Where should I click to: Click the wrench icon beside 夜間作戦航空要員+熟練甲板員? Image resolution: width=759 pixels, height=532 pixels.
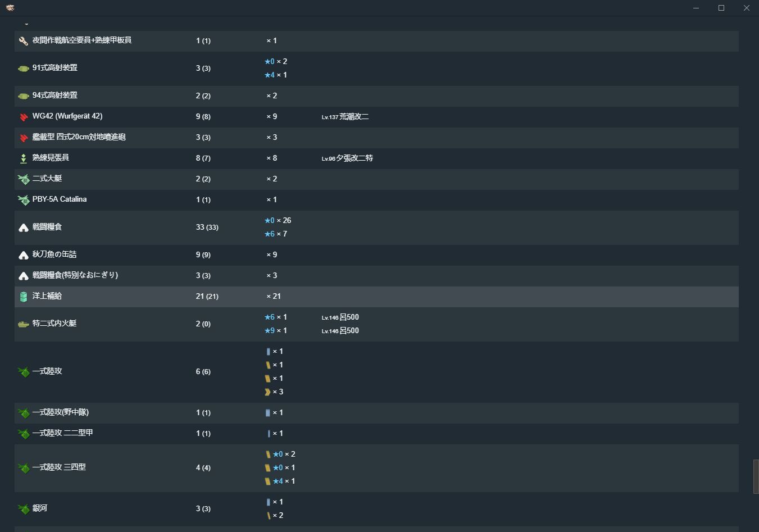point(23,41)
